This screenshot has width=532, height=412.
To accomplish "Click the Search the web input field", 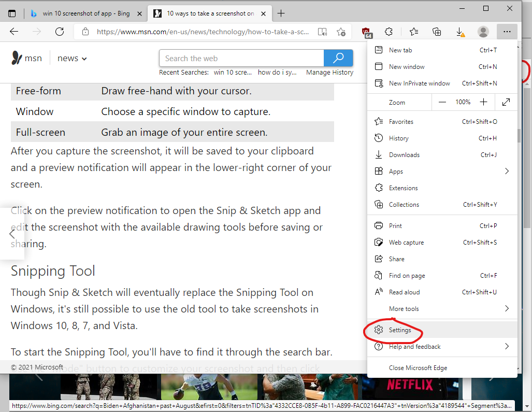I will click(241, 58).
